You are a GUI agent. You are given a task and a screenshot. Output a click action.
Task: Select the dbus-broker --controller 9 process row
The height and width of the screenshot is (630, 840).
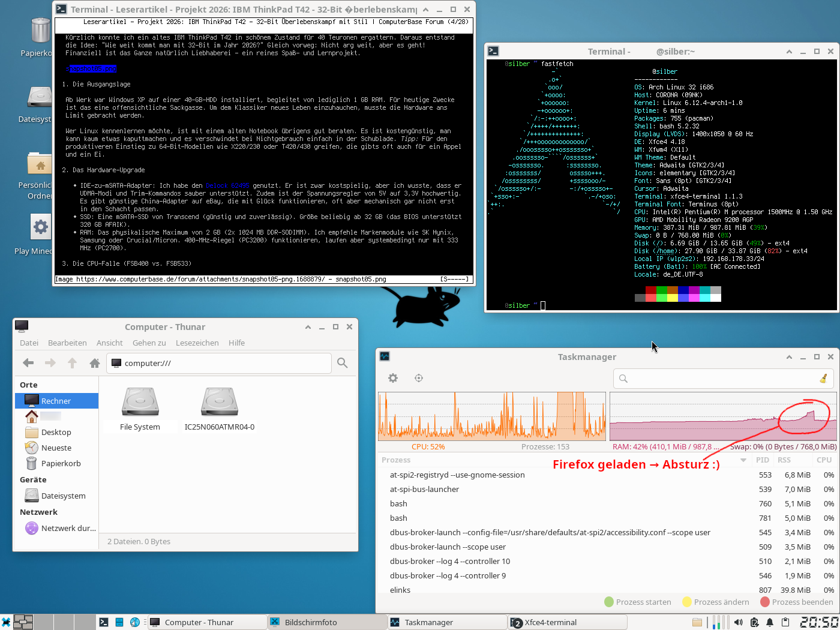tap(607, 575)
